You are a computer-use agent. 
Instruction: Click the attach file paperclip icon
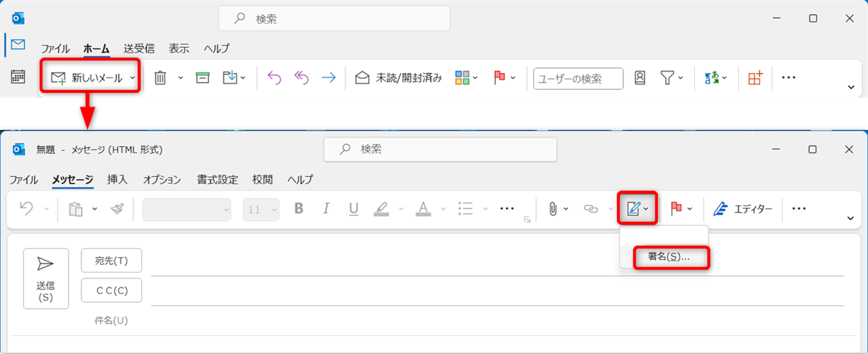553,209
